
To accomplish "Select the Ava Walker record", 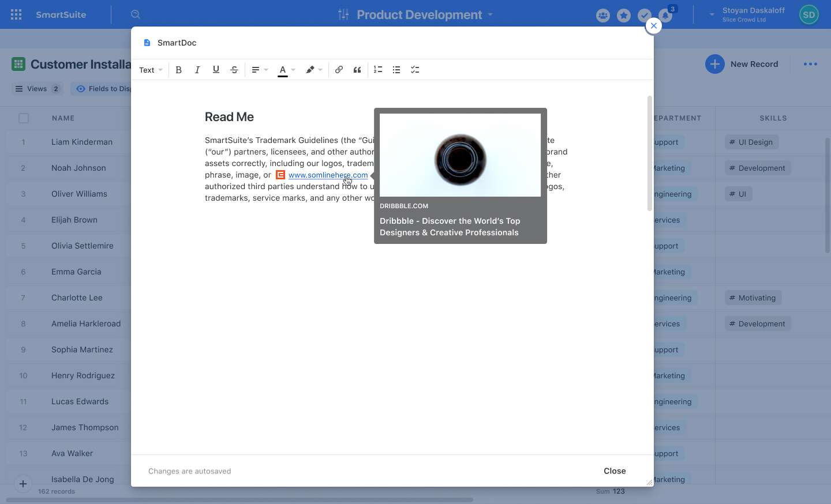I will (72, 453).
